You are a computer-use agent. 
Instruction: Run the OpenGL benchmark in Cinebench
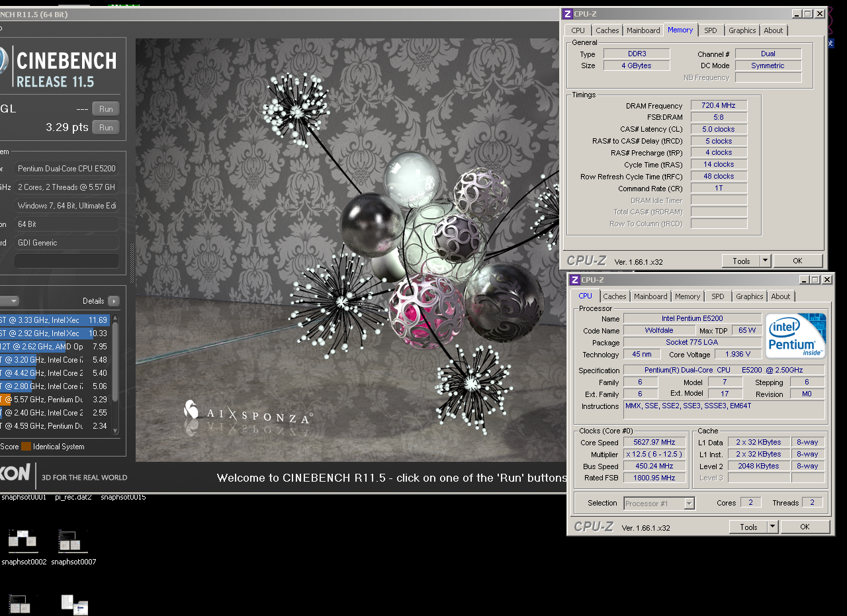coord(106,109)
